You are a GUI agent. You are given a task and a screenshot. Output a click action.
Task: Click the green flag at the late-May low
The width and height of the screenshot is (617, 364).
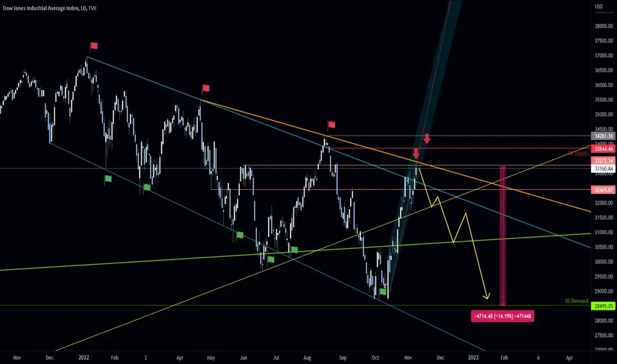point(240,235)
